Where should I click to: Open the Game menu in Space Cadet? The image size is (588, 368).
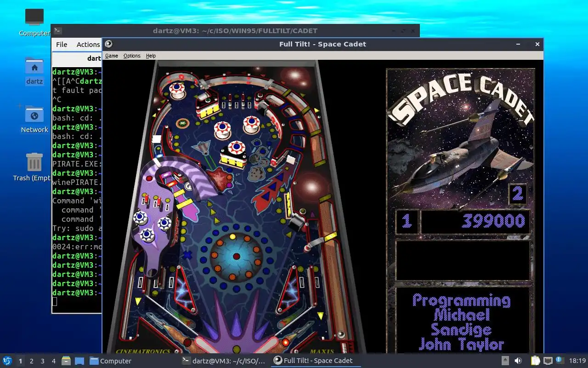(112, 56)
